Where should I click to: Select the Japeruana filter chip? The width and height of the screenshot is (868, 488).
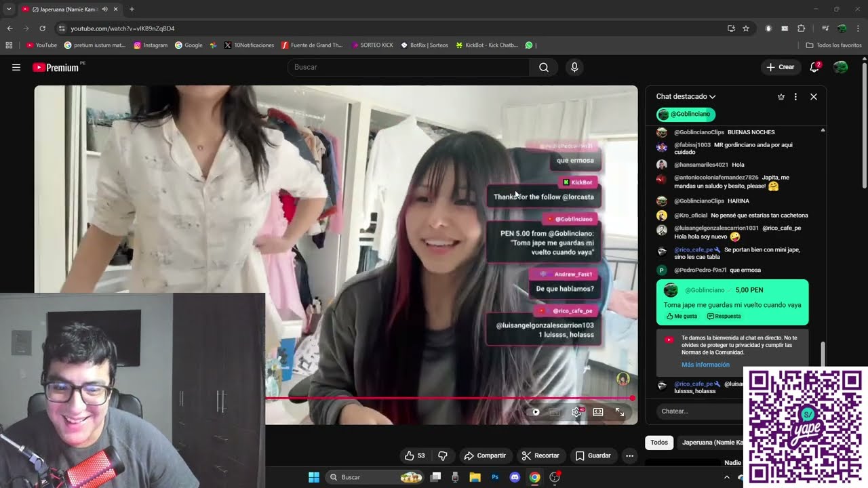point(711,443)
